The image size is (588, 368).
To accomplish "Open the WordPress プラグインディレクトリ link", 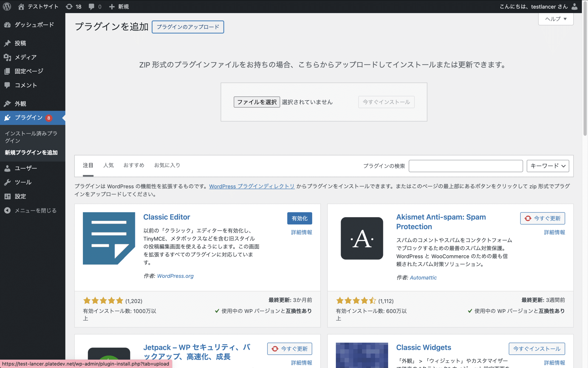I will tap(252, 187).
